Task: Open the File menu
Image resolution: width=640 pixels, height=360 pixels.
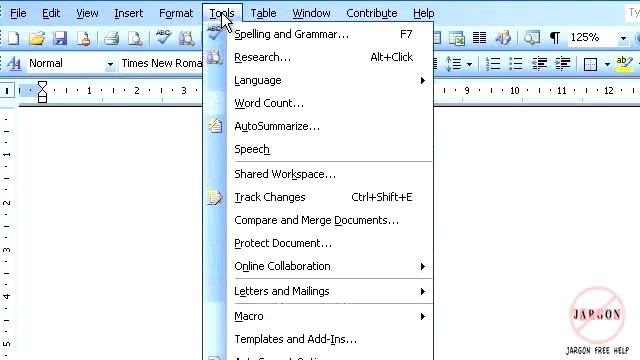Action: click(x=18, y=13)
